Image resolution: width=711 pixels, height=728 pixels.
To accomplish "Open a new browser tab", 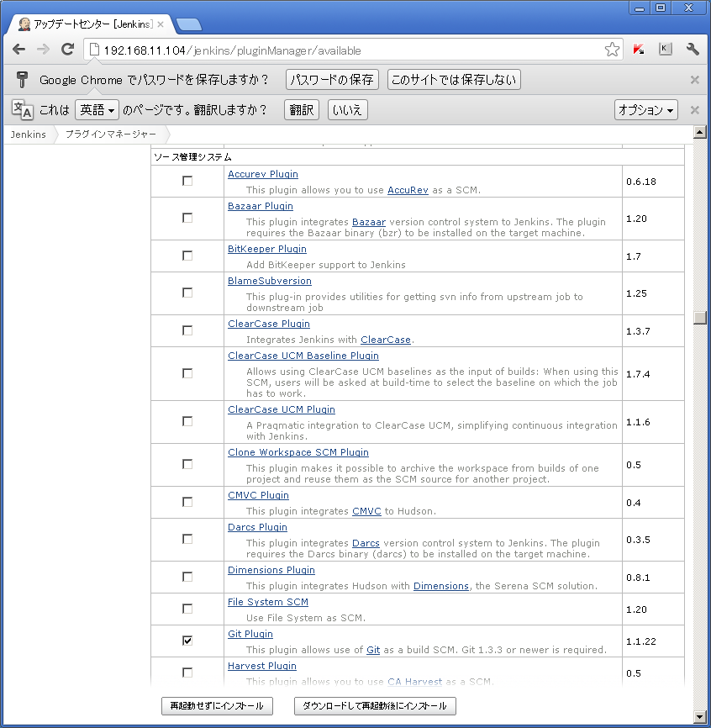I will click(x=189, y=24).
